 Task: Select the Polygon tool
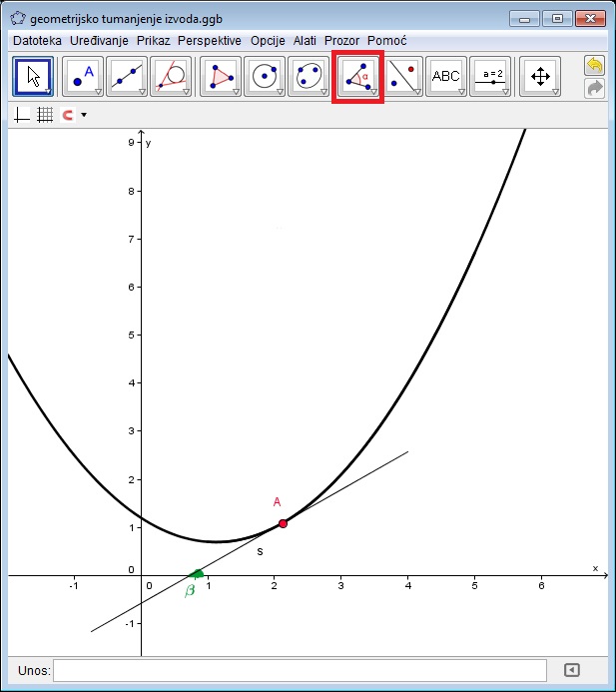(221, 76)
